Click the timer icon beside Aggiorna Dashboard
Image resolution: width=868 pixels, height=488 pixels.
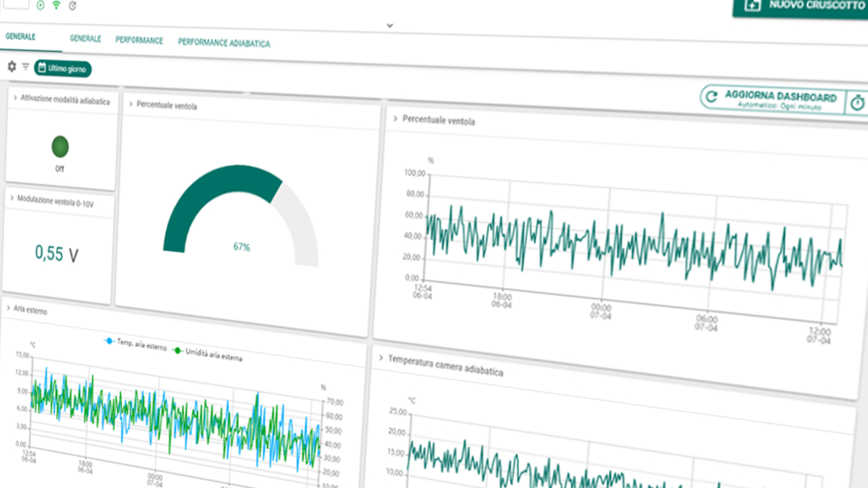coord(857,103)
